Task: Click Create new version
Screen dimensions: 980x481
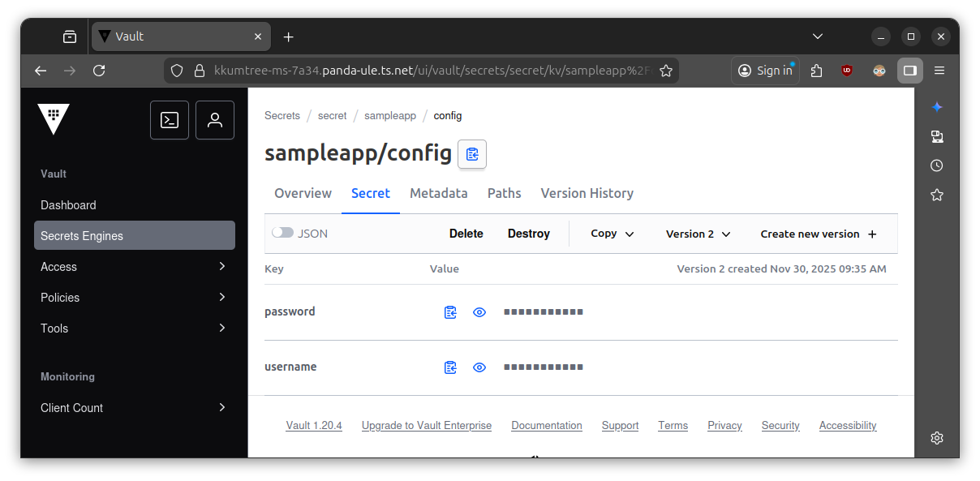Action: (x=819, y=234)
